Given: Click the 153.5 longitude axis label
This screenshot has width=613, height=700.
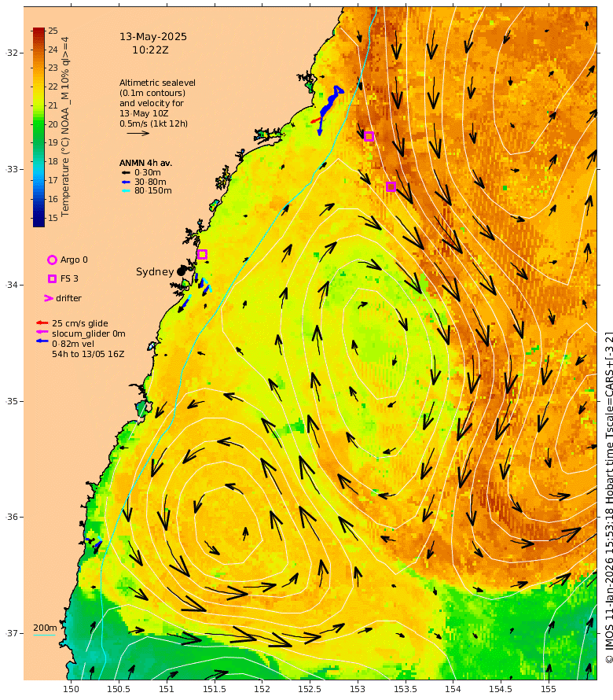Looking at the screenshot, I should pyautogui.click(x=406, y=689).
